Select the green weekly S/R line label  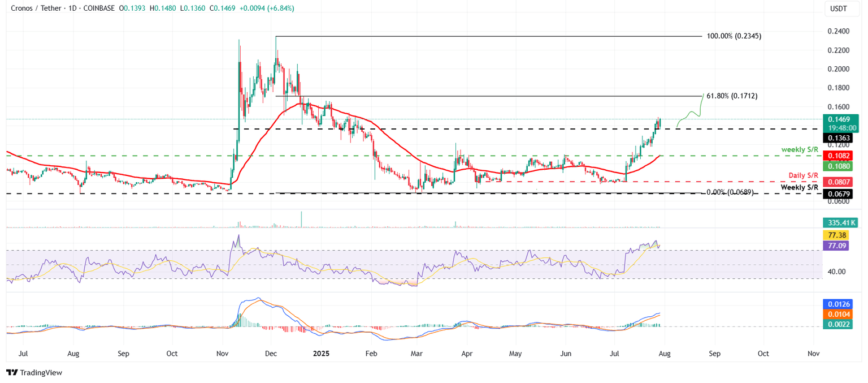tap(800, 148)
